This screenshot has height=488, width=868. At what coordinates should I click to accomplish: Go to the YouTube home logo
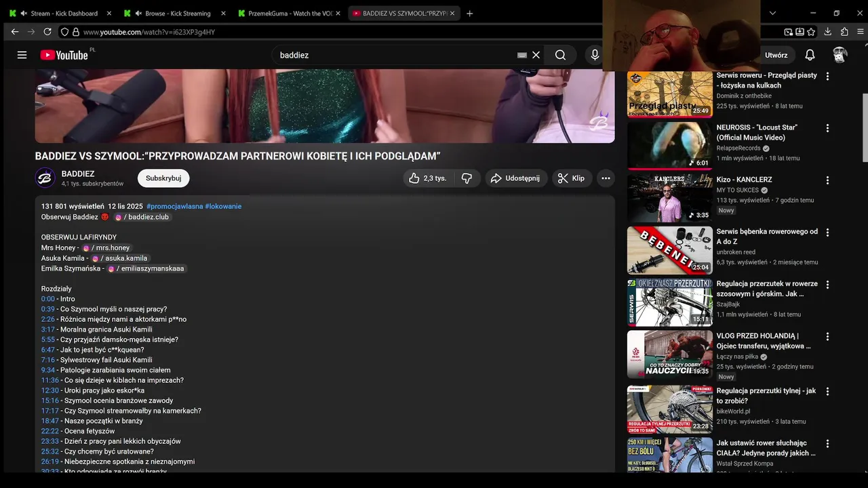tap(64, 55)
